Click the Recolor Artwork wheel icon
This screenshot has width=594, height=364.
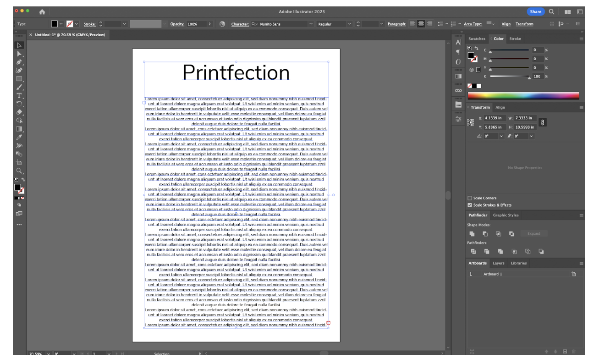click(x=222, y=24)
